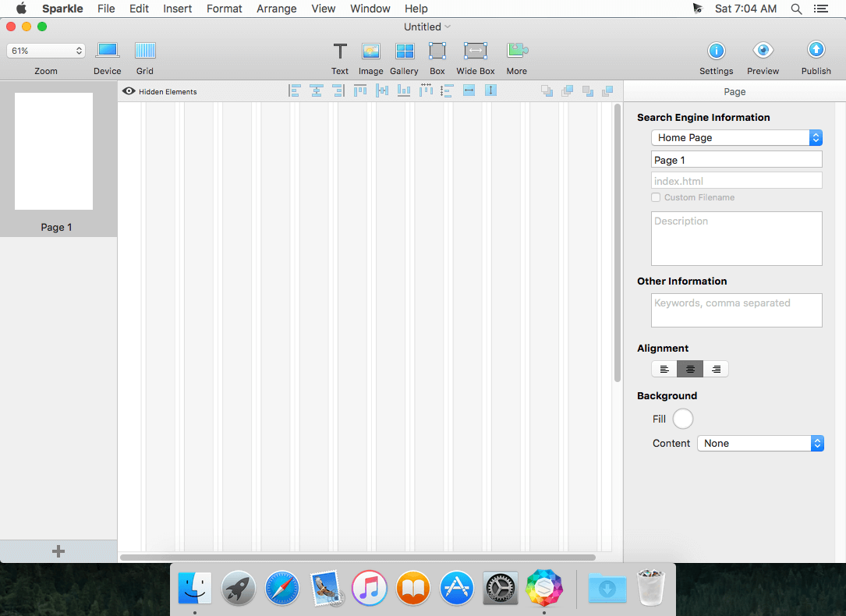846x616 pixels.
Task: Set page alignment to left
Action: (x=664, y=369)
